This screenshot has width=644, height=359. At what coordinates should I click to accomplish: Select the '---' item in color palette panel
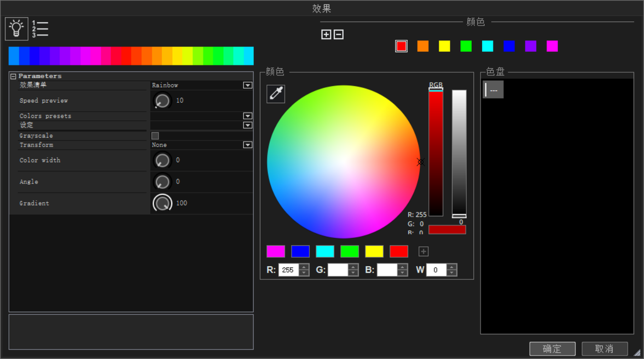[x=493, y=90]
